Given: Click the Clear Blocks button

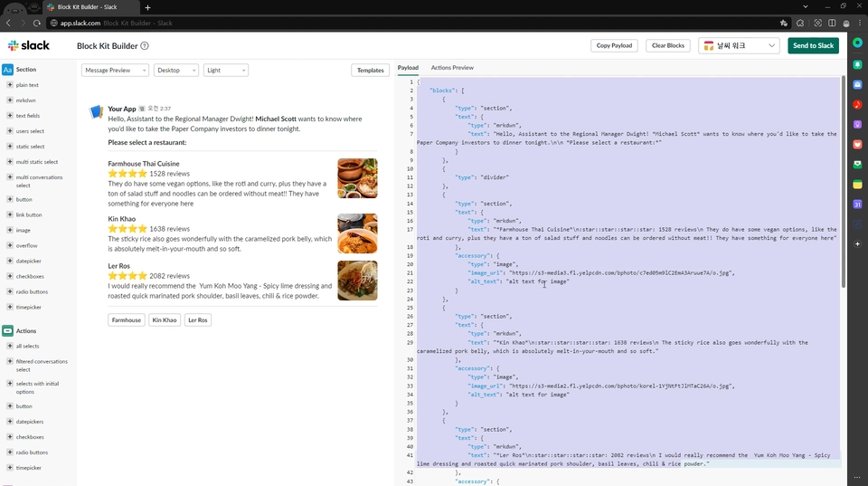Looking at the screenshot, I should coord(667,45).
